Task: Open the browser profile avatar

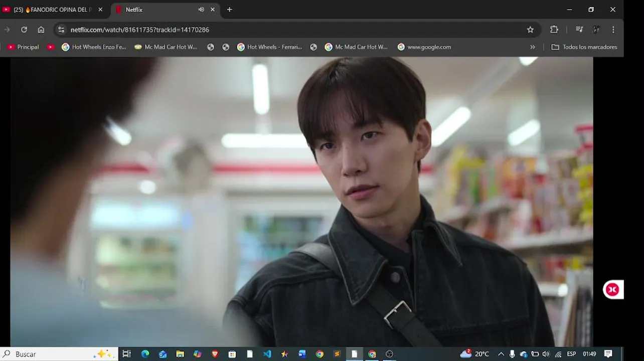Action: (596, 30)
